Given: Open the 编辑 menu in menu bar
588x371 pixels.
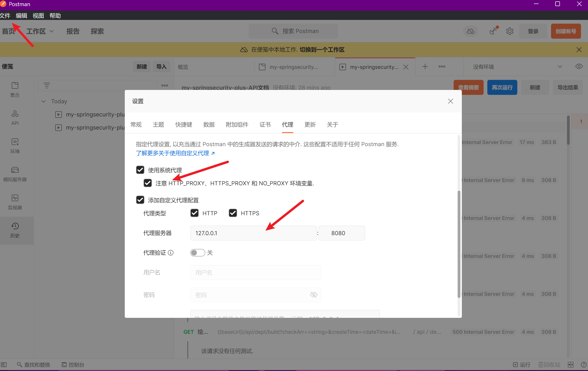Looking at the screenshot, I should [21, 16].
